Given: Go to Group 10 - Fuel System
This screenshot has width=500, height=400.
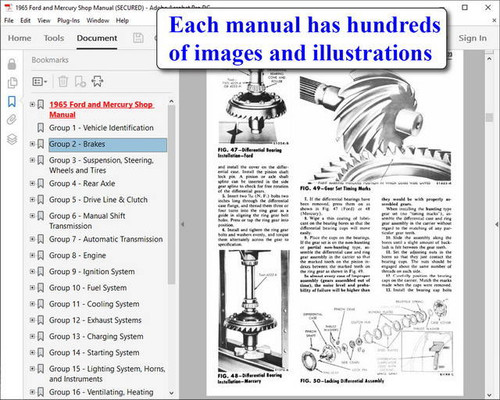Looking at the screenshot, I should click(88, 288).
